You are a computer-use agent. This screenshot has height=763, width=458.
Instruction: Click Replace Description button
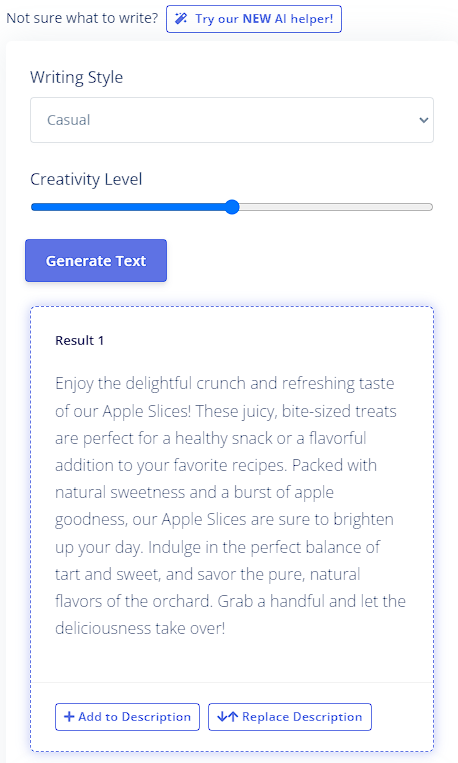290,717
